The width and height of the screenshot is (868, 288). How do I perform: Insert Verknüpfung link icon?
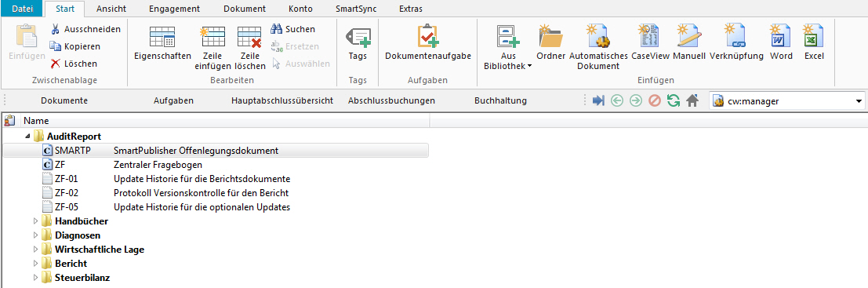[736, 37]
